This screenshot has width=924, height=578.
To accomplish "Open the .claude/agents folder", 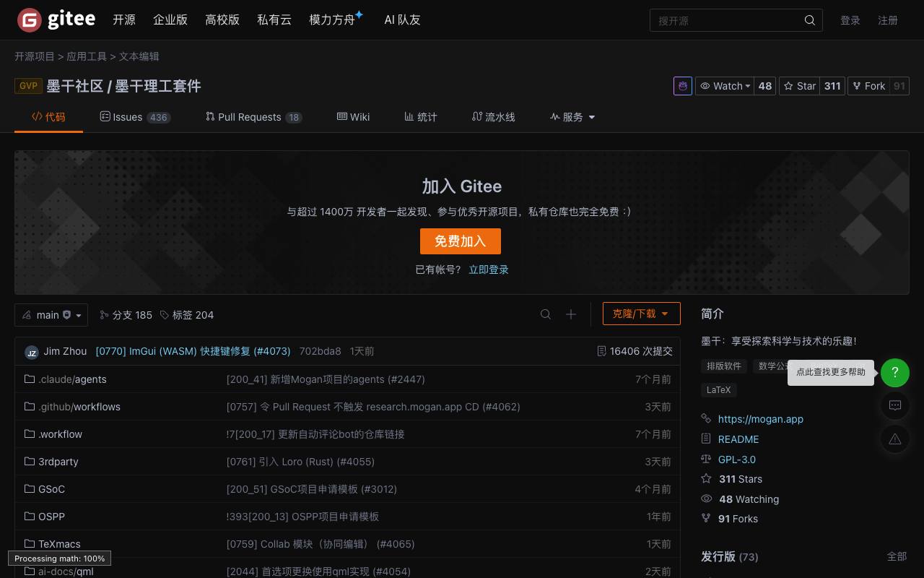I will 72,379.
